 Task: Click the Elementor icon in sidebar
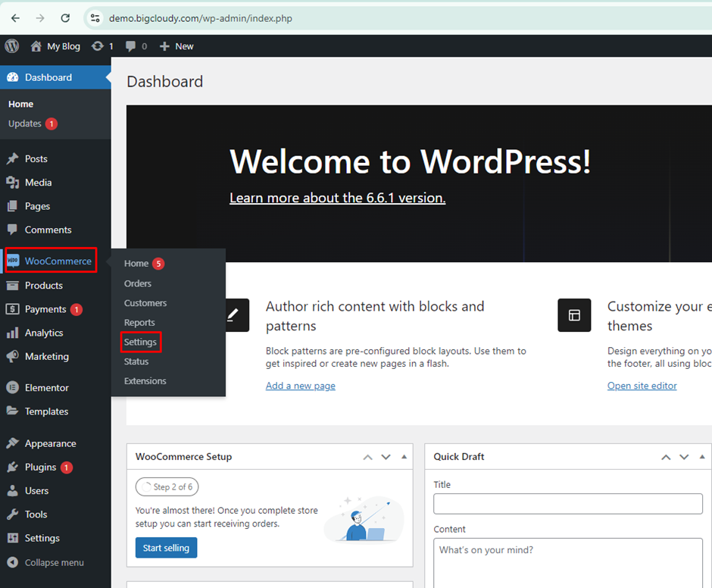(x=12, y=388)
